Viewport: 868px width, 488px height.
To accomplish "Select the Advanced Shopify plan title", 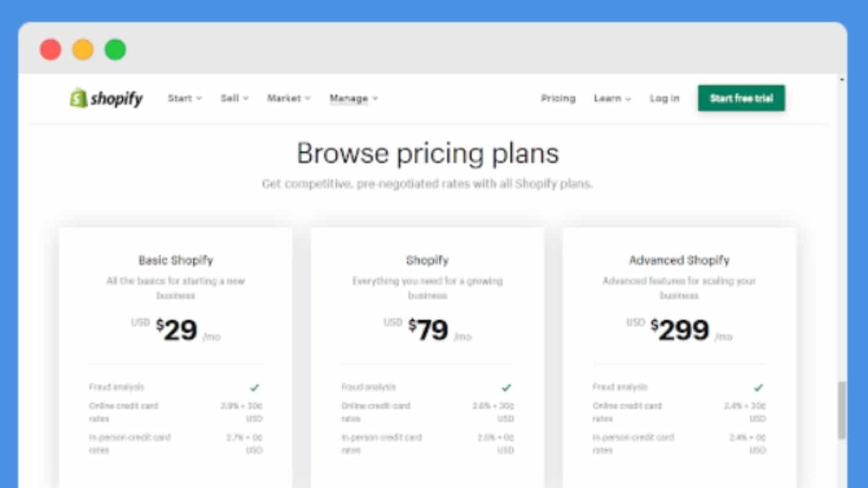I will (x=679, y=260).
